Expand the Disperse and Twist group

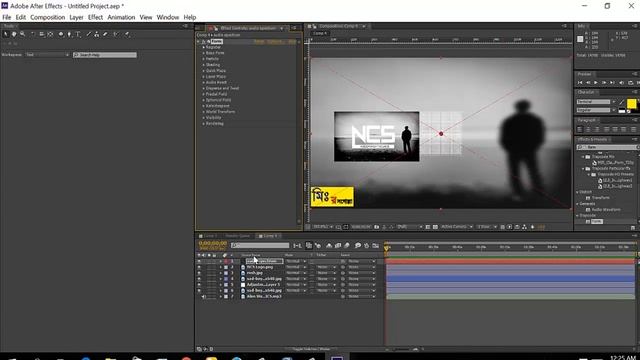point(204,88)
